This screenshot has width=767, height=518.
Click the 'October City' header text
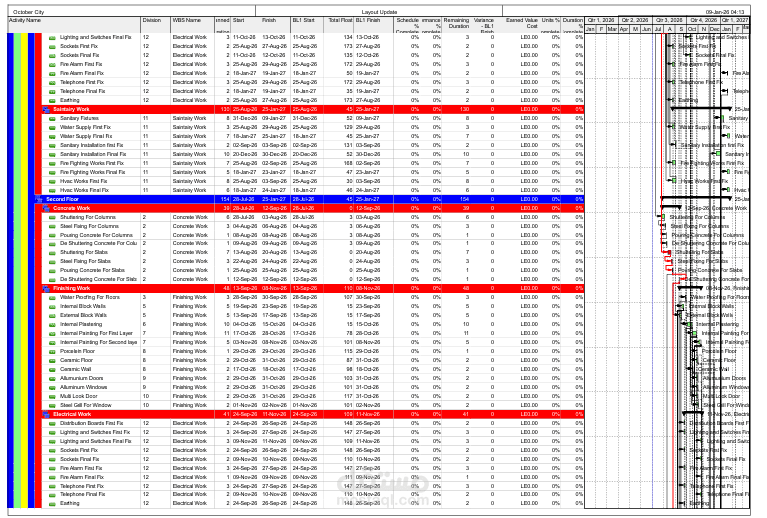click(x=28, y=12)
